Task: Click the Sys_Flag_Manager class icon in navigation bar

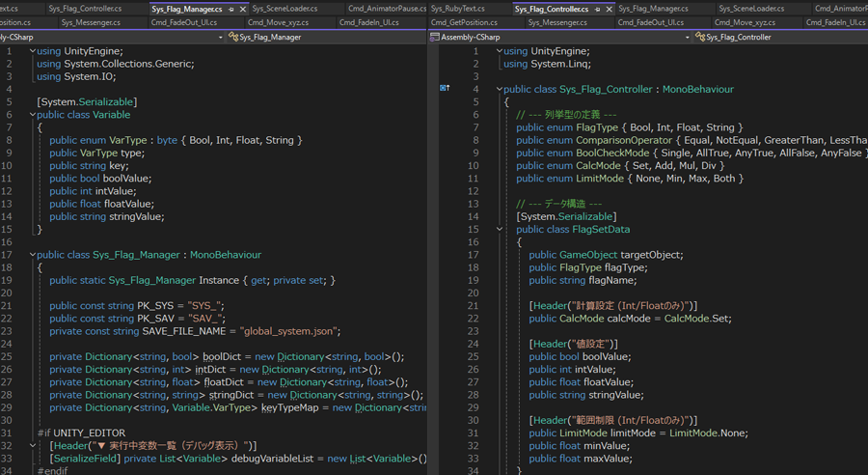Action: (233, 37)
